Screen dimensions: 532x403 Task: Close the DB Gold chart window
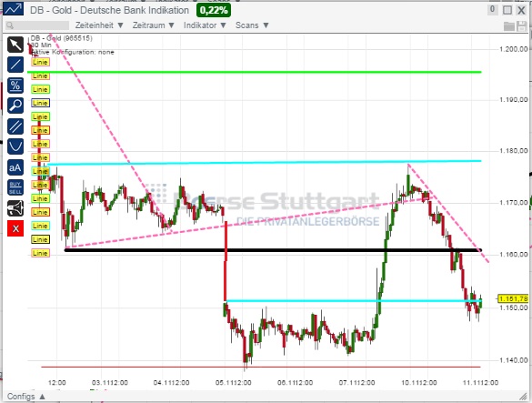coord(521,10)
